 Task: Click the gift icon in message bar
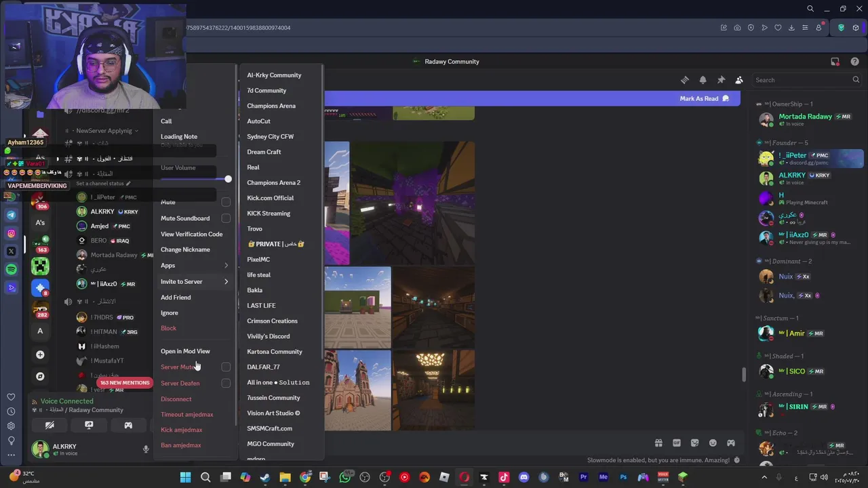tap(658, 443)
